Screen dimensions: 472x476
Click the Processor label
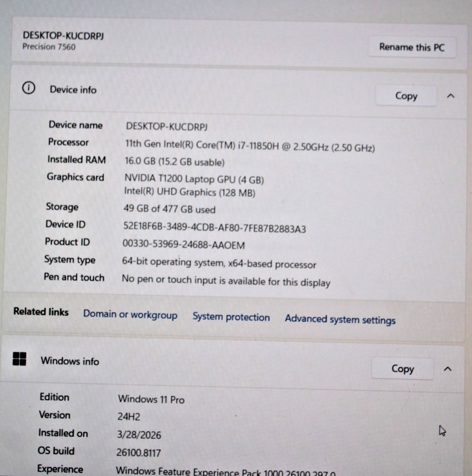pos(68,142)
